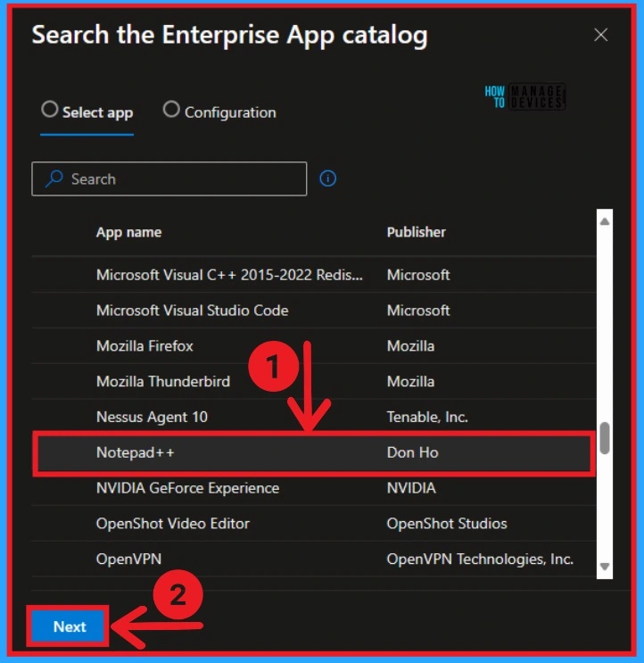Image resolution: width=644 pixels, height=663 pixels.
Task: Click the NVIDIA publisher cell
Action: point(411,488)
